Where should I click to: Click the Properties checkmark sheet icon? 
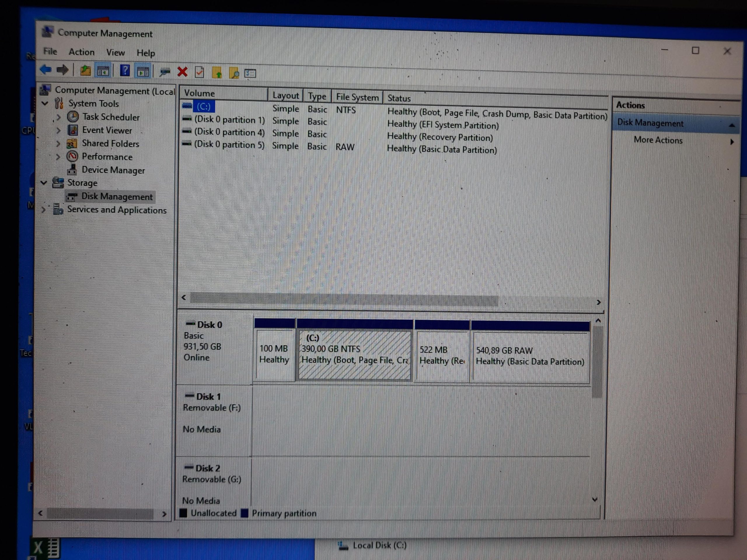pos(199,72)
